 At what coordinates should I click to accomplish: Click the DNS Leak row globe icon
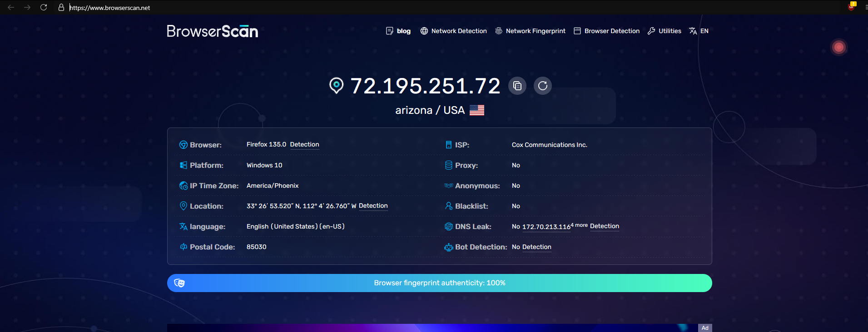point(449,226)
